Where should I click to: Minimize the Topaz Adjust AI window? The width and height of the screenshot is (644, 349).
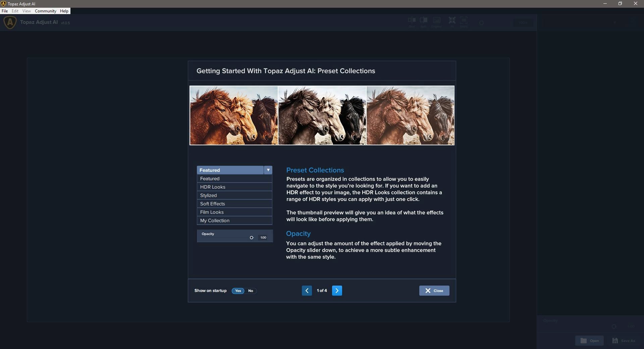click(x=605, y=4)
